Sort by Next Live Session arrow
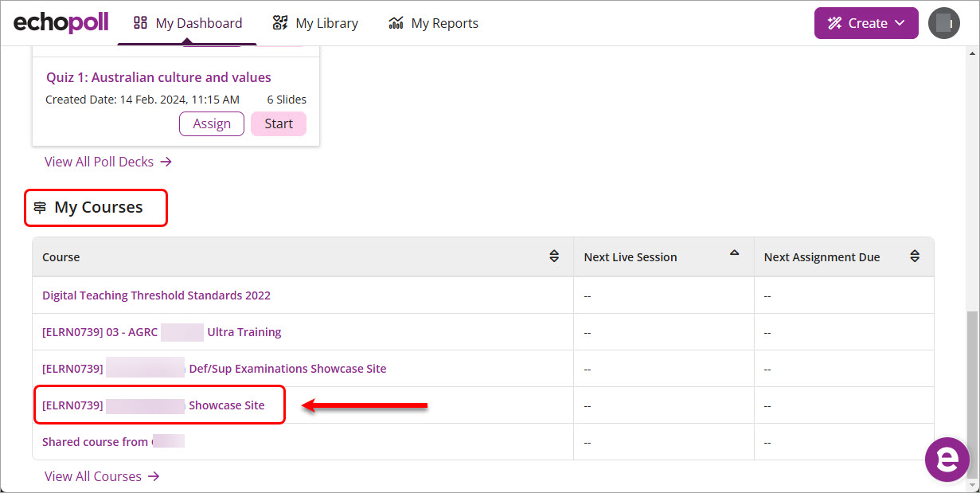This screenshot has height=493, width=980. tap(734, 253)
